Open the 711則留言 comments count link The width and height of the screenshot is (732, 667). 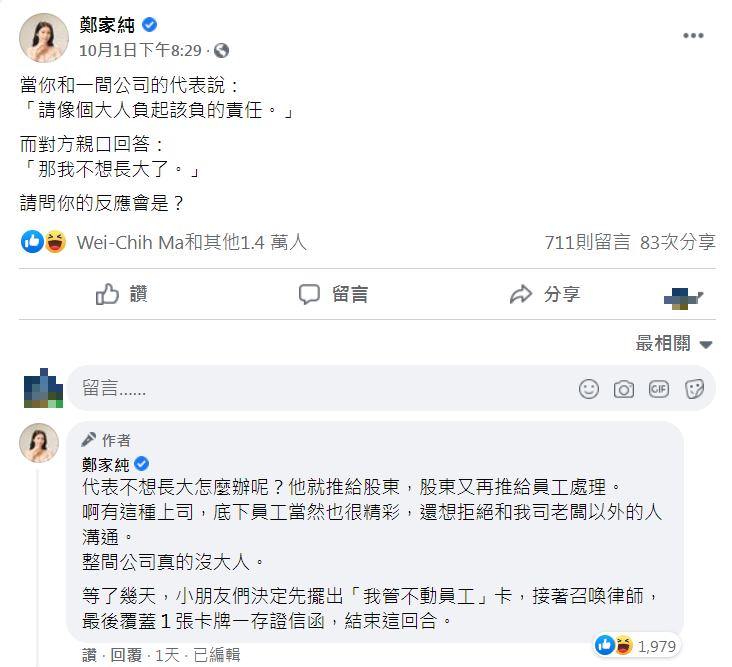click(587, 242)
